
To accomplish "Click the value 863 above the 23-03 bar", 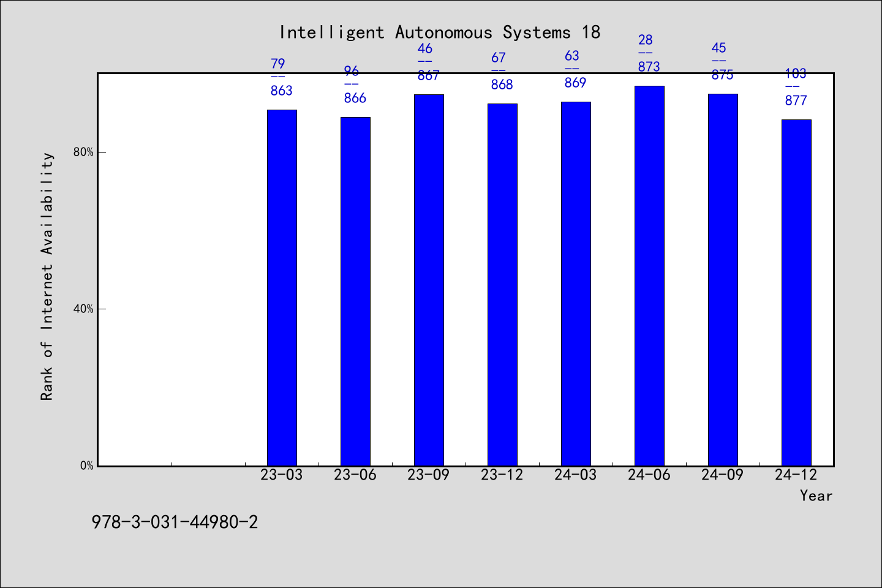I will click(282, 91).
